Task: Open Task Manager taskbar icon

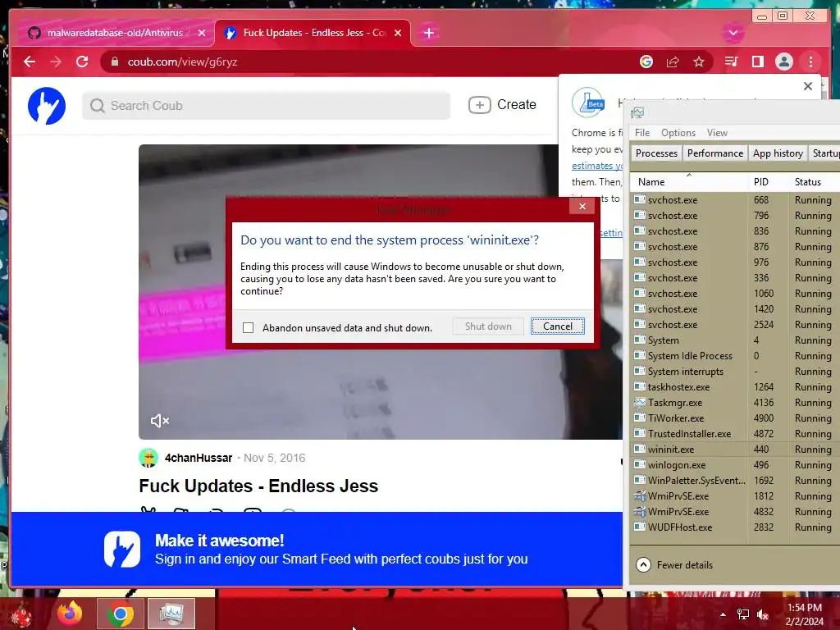Action: click(x=171, y=614)
